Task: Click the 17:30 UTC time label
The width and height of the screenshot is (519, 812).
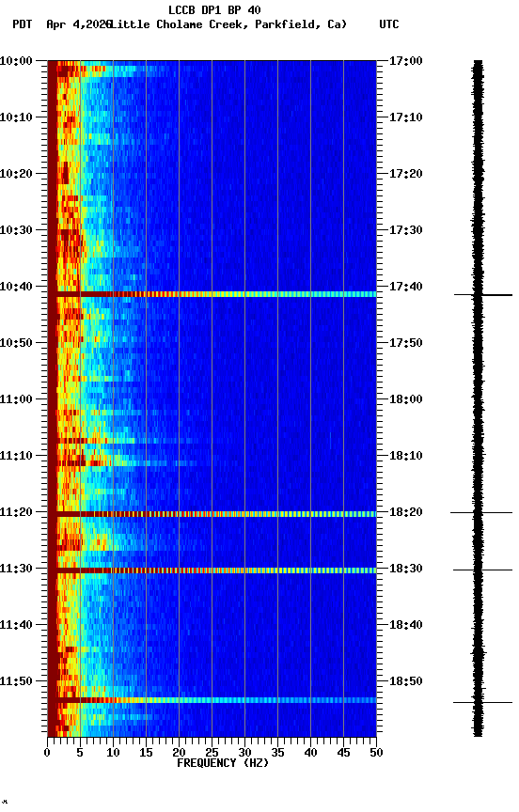Action: pyautogui.click(x=406, y=230)
